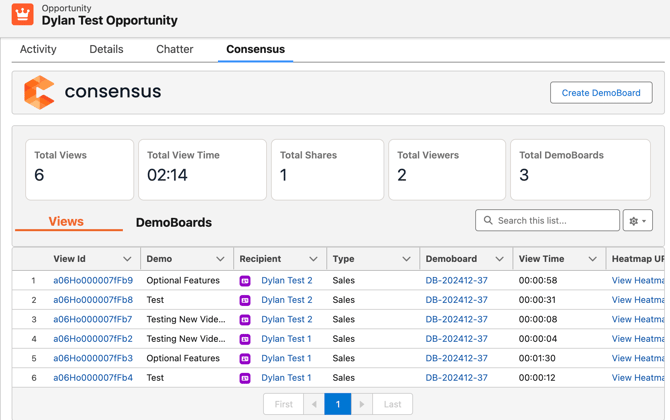This screenshot has height=420, width=670.
Task: Open the Recipient column sort menu
Action: tap(313, 259)
